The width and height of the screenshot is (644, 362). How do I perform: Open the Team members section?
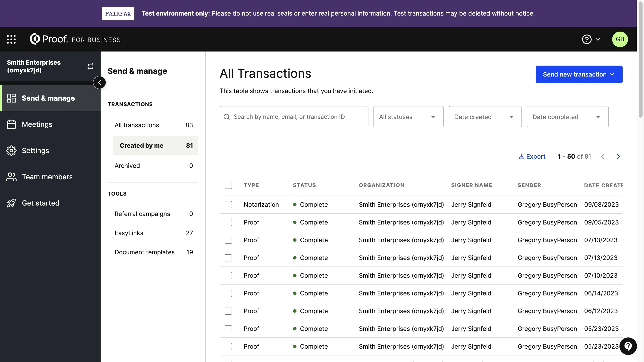tap(47, 177)
